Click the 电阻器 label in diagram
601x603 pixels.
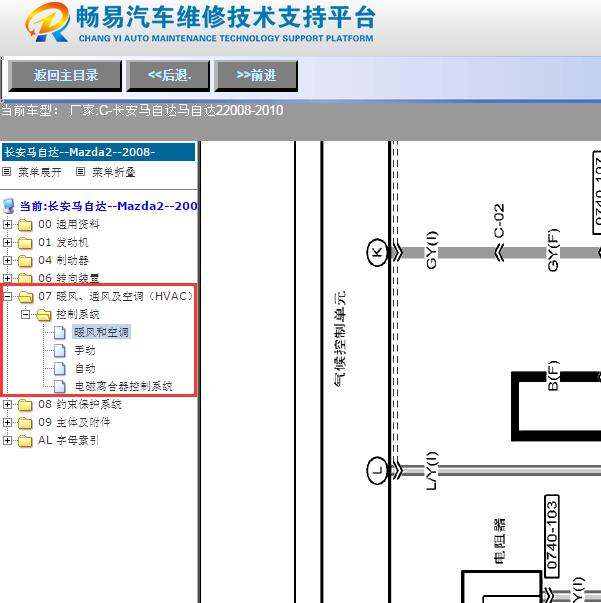[499, 540]
